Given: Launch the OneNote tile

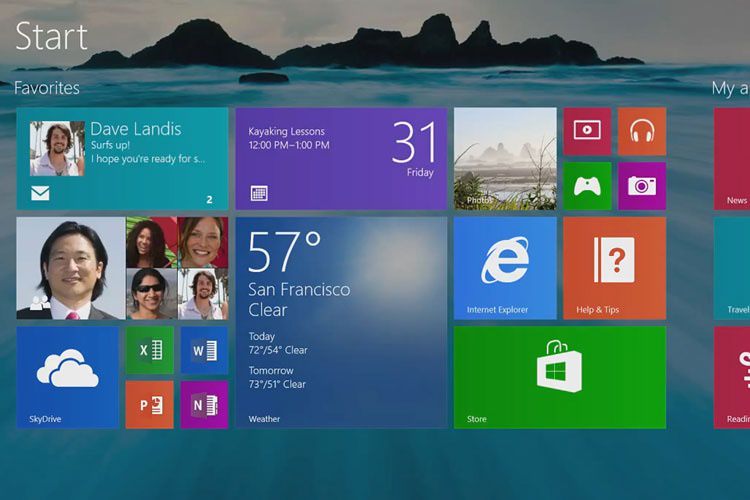Looking at the screenshot, I should [x=204, y=405].
